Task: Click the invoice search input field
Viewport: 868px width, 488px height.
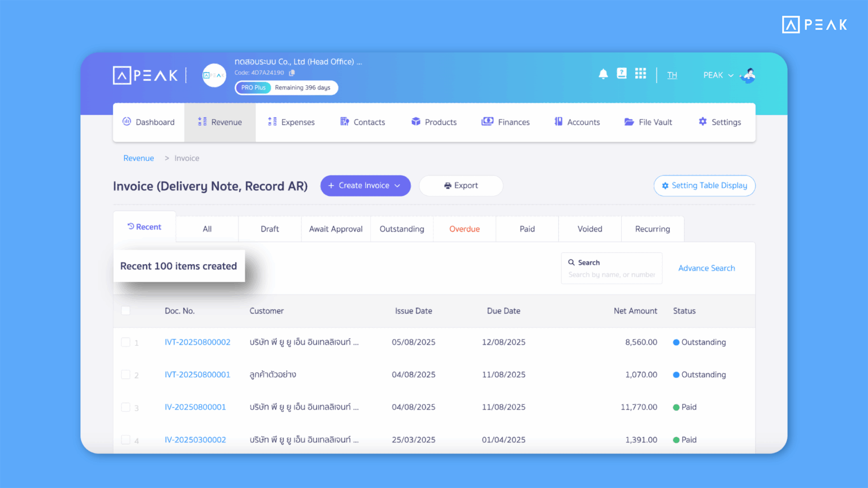Action: (611, 274)
